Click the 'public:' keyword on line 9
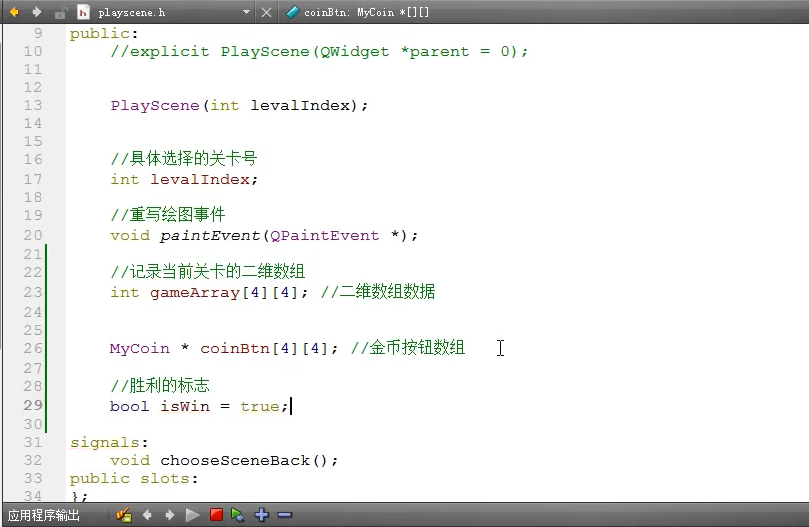The width and height of the screenshot is (809, 527). (104, 34)
